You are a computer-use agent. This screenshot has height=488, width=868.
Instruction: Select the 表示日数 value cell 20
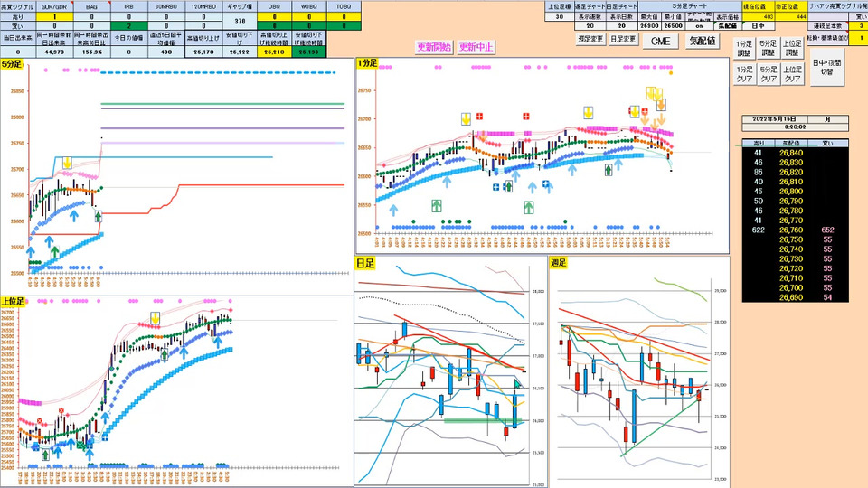[x=622, y=26]
